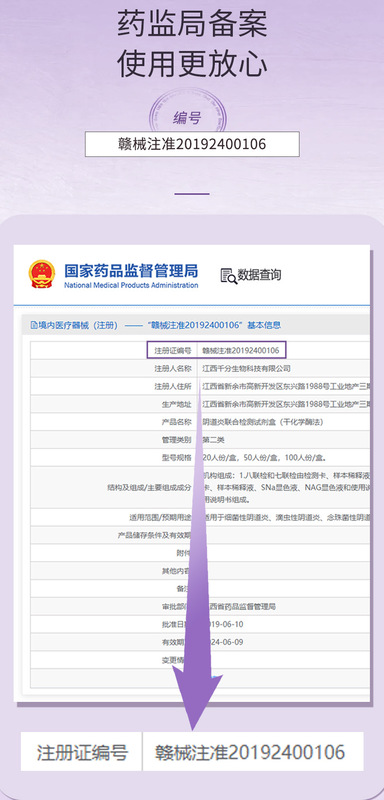Select the 阴道炎联合检测试剂盒 product name value

click(263, 422)
